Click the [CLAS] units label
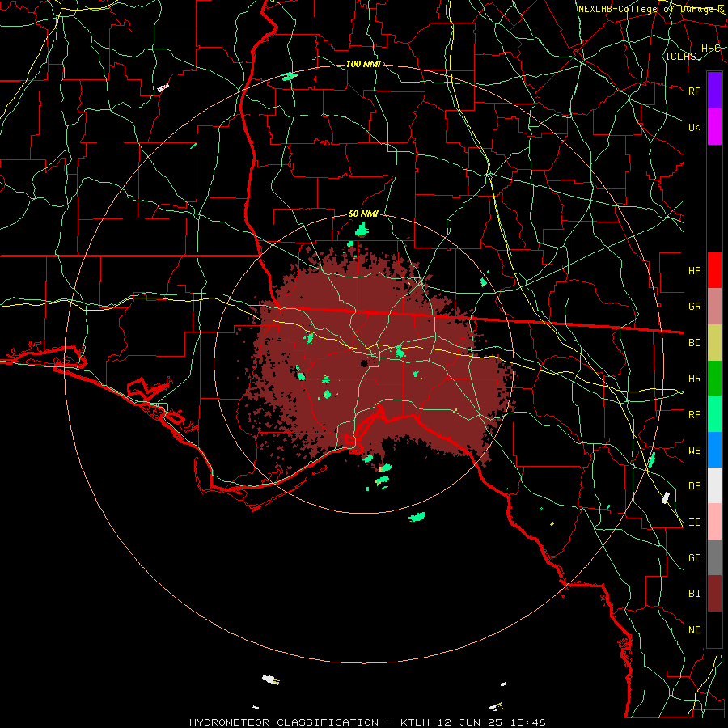The width and height of the screenshot is (728, 728). [x=684, y=57]
